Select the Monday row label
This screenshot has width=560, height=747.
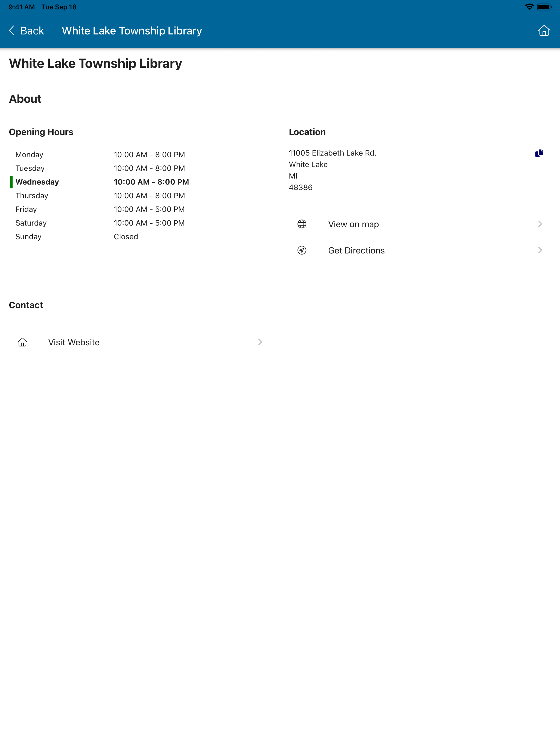point(29,155)
